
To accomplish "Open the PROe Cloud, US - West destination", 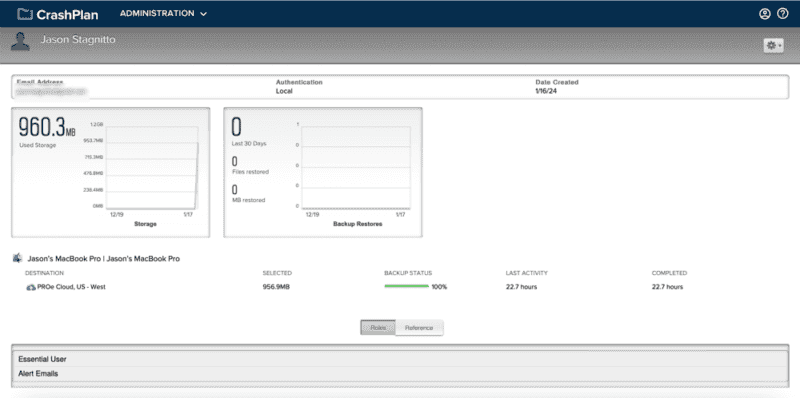I will click(x=71, y=287).
